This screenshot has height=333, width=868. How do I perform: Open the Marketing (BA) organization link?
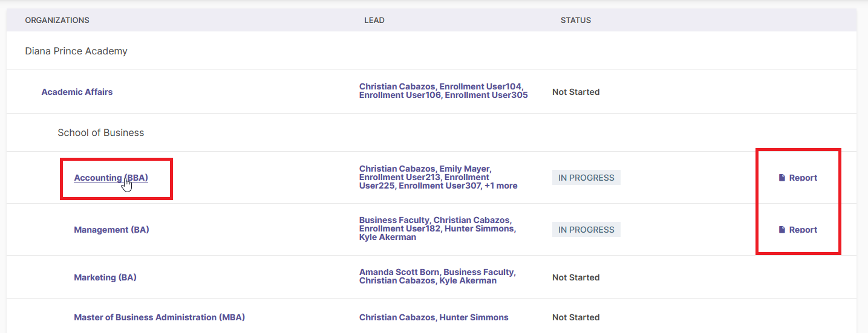coord(105,277)
